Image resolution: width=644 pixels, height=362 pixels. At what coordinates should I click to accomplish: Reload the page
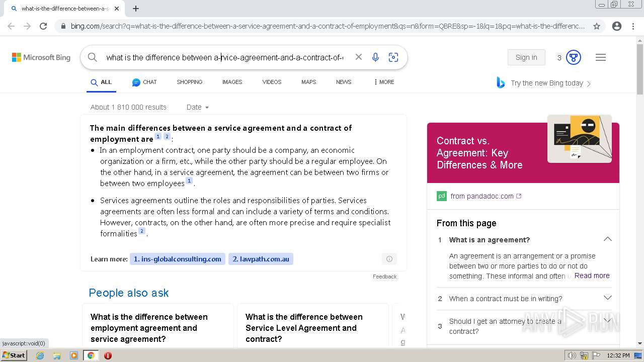pos(43,26)
